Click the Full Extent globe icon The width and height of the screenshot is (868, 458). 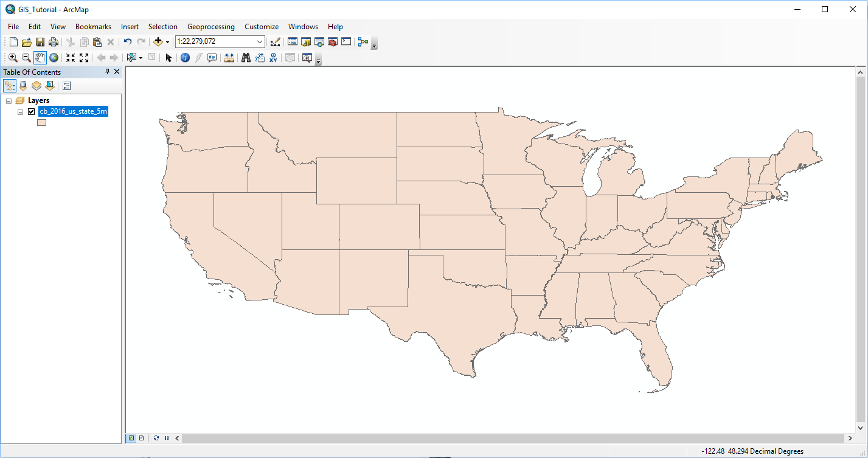(x=54, y=58)
